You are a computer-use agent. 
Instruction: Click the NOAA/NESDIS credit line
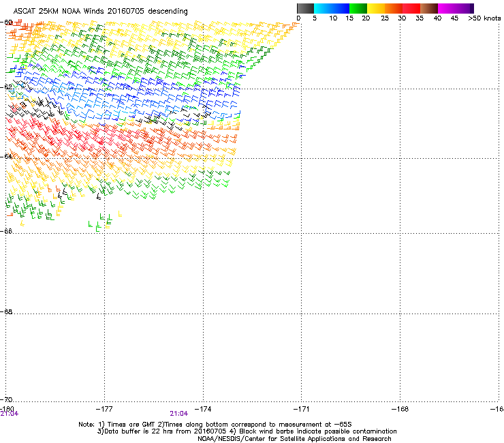click(x=294, y=439)
